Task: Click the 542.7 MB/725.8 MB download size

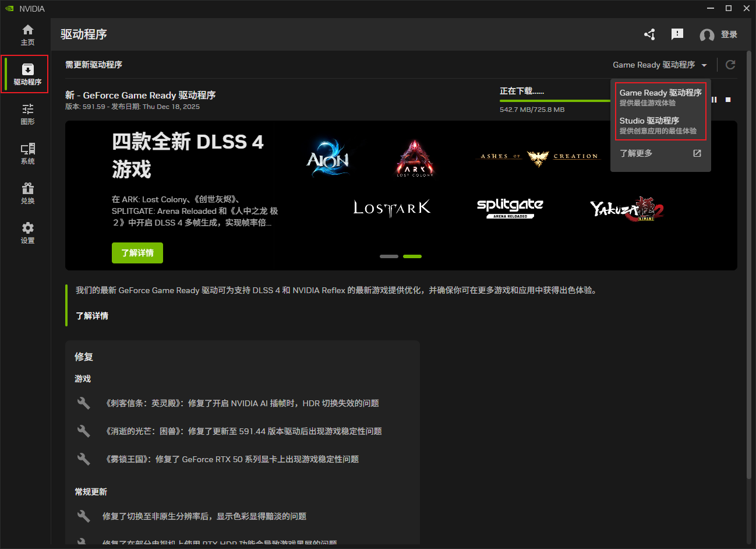Action: 532,110
